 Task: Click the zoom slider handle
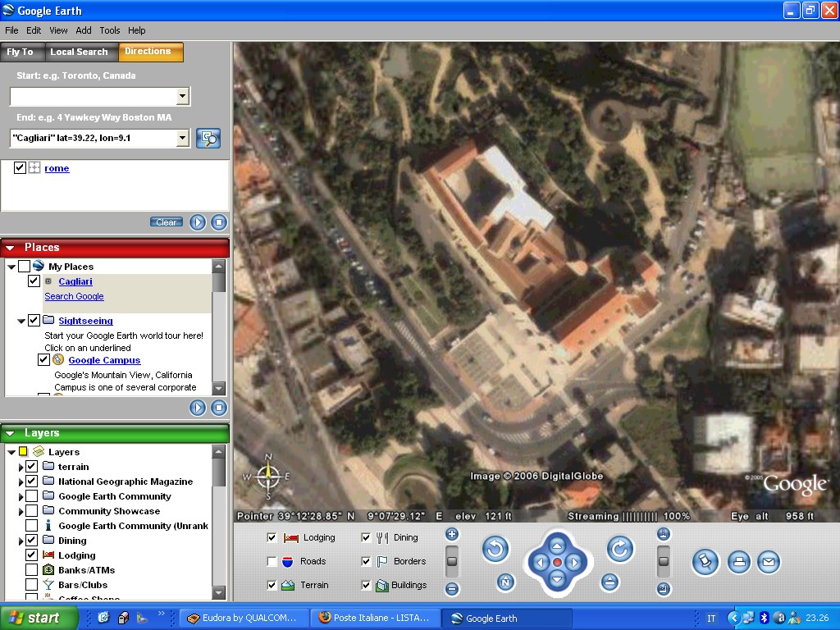pos(452,562)
